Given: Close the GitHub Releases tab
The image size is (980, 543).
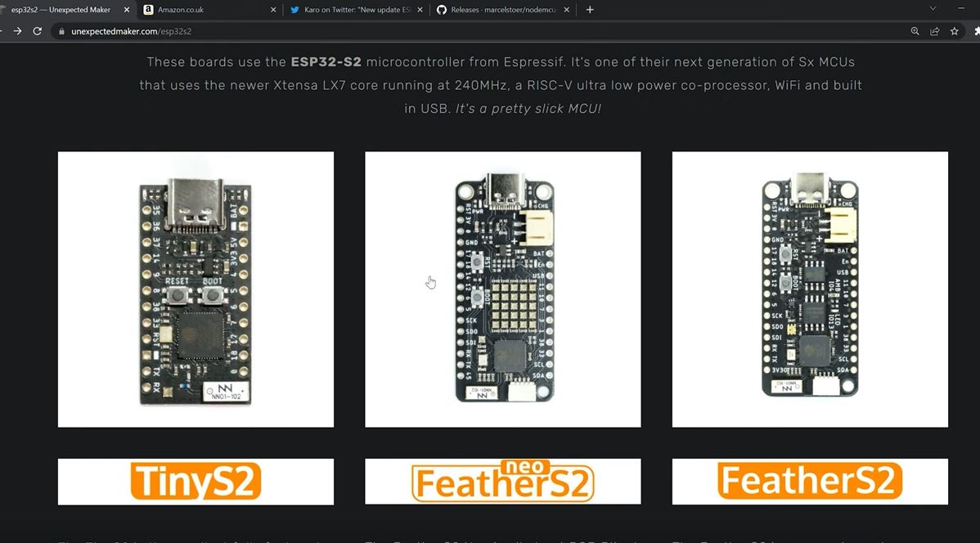Looking at the screenshot, I should point(566,10).
